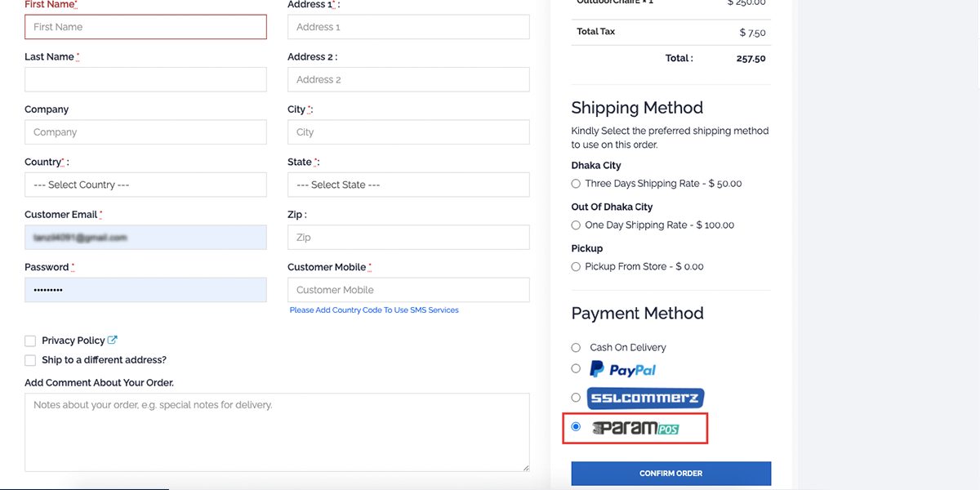
Task: Click the ParamPOS logo
Action: click(636, 428)
